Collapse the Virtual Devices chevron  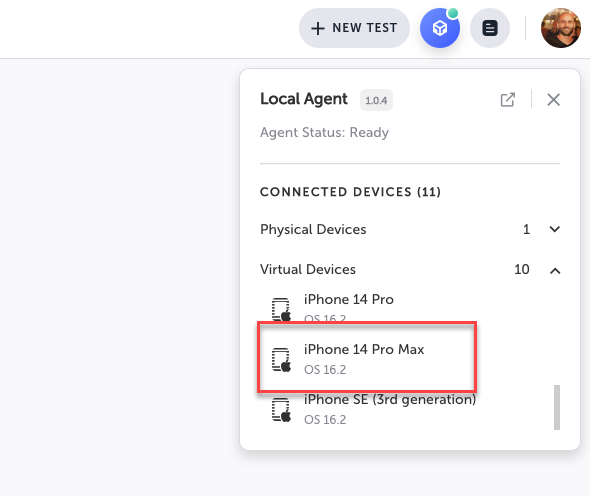coord(555,270)
